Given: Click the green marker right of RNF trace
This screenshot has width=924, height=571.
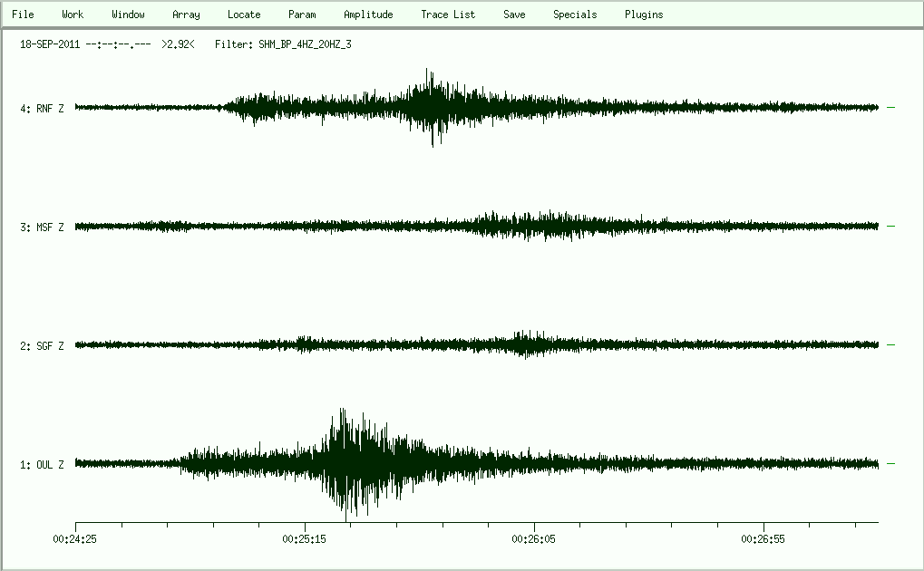Looking at the screenshot, I should pyautogui.click(x=891, y=107).
